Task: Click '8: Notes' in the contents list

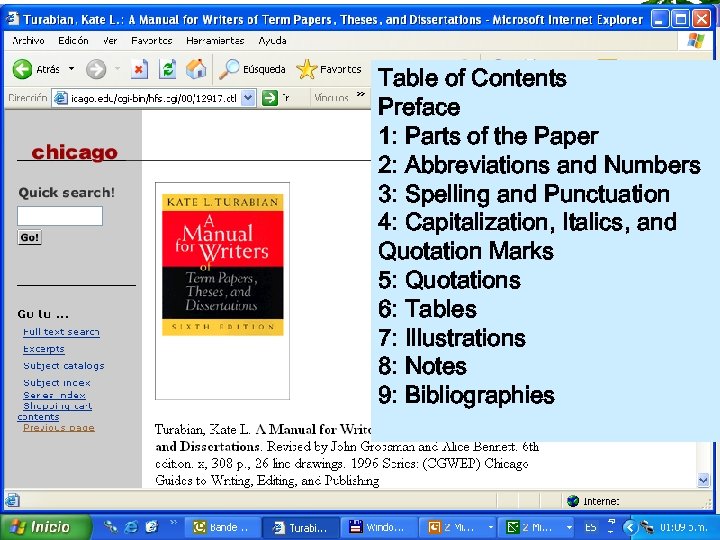Action: [422, 366]
